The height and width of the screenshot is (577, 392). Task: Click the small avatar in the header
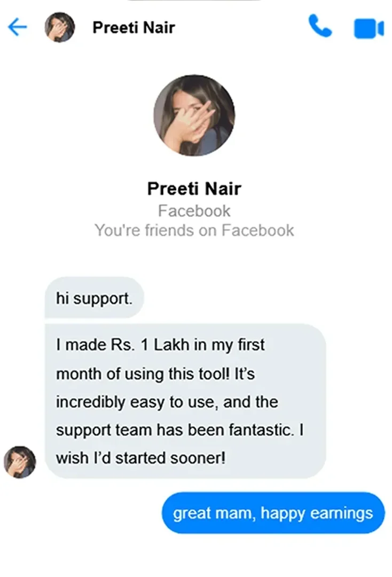[59, 27]
